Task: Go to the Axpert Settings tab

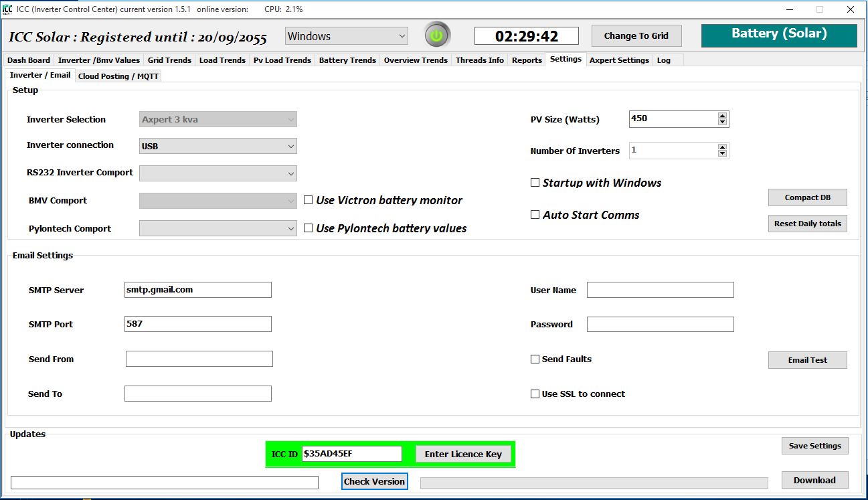Action: [x=619, y=60]
